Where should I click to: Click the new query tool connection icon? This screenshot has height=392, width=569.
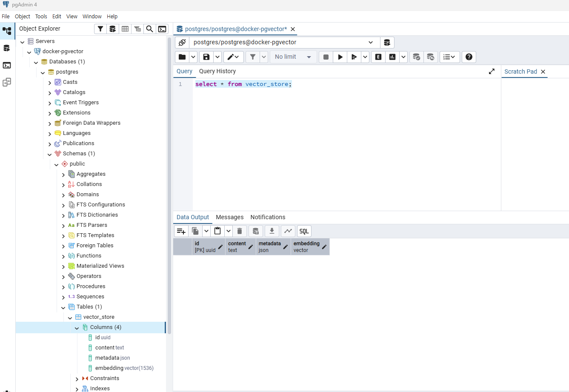point(387,43)
